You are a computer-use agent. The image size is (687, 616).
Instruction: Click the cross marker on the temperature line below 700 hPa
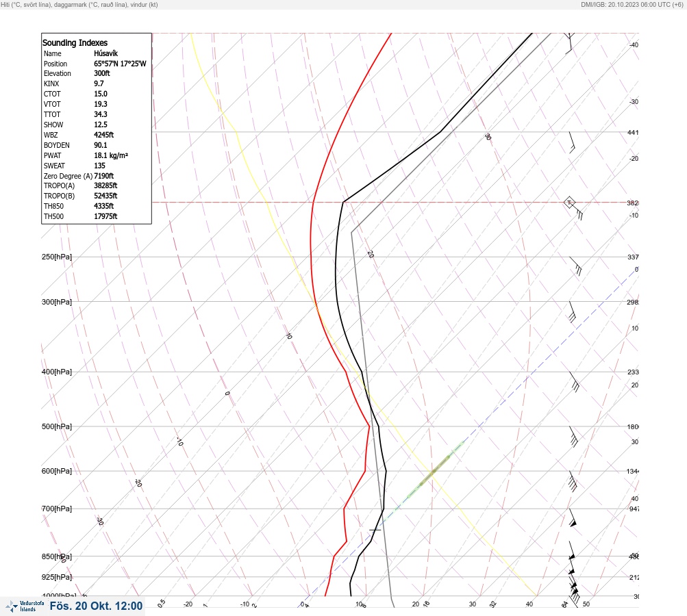(375, 530)
